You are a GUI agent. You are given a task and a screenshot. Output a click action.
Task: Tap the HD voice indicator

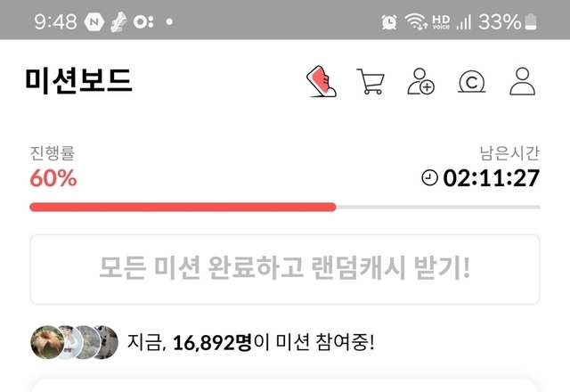441,22
